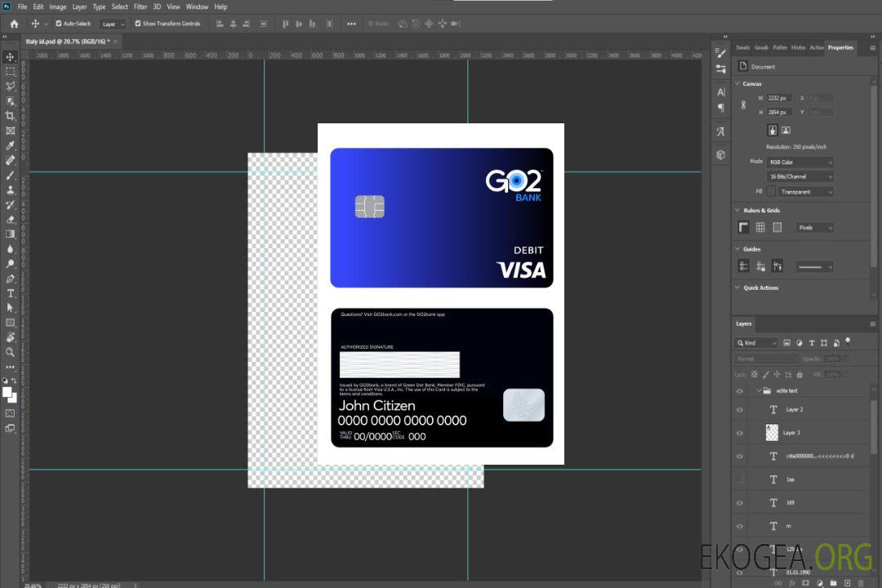882x588 pixels.
Task: Filter layers by type layers icon
Action: pos(812,343)
